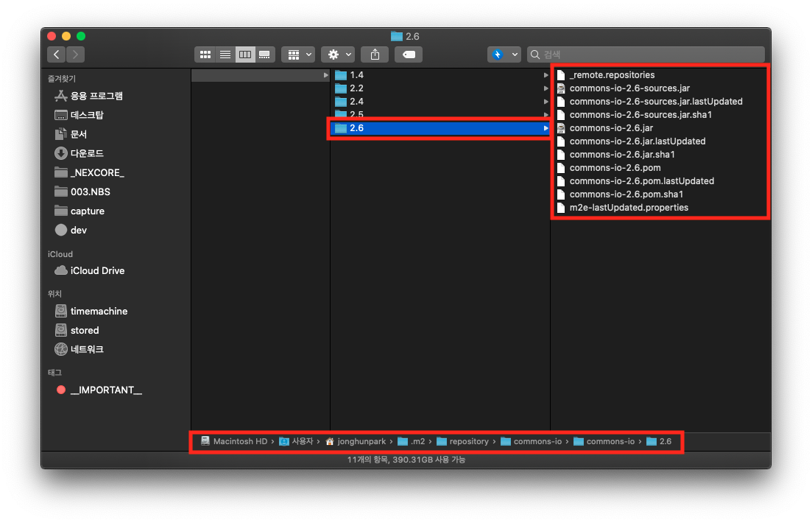Open 네트워크 in the sidebar
The height and width of the screenshot is (523, 812).
pos(86,349)
